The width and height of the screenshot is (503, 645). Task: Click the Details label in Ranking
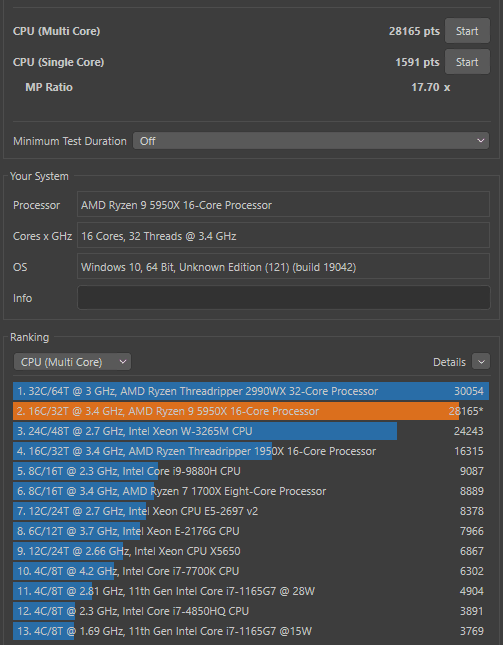coord(450,362)
